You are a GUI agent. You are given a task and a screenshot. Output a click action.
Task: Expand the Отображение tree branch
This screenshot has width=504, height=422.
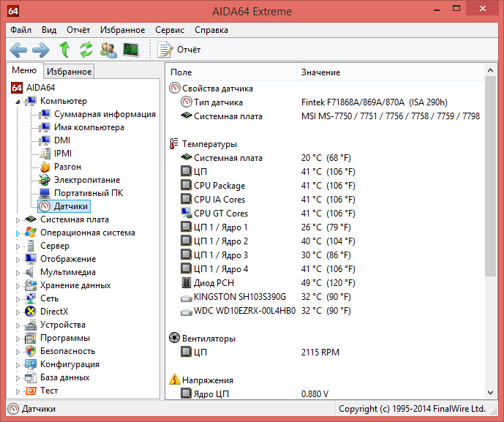pyautogui.click(x=18, y=260)
